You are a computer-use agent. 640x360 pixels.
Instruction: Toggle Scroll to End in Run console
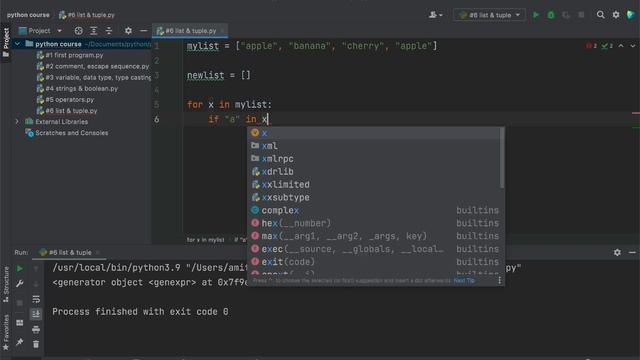click(36, 314)
